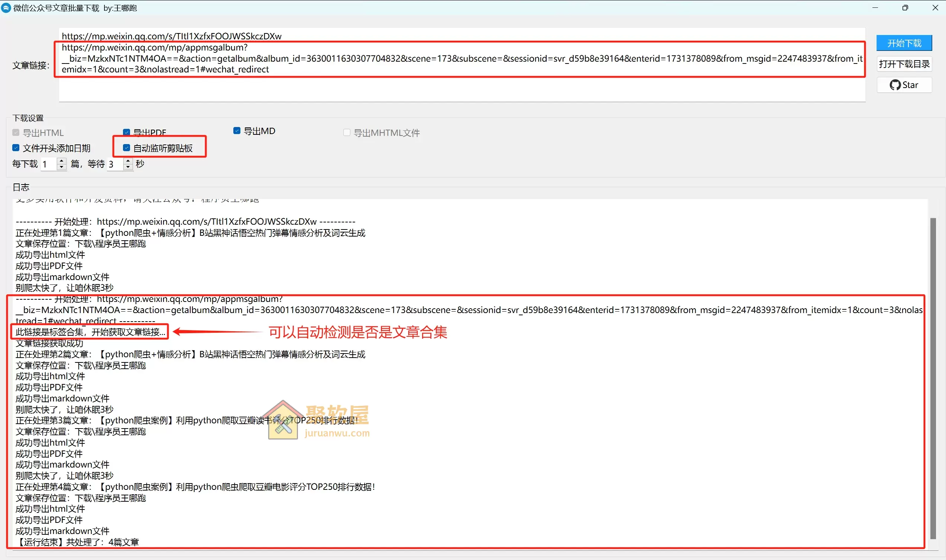This screenshot has height=560, width=946.
Task: Click the 导出HTML checkbox
Action: coord(16,133)
